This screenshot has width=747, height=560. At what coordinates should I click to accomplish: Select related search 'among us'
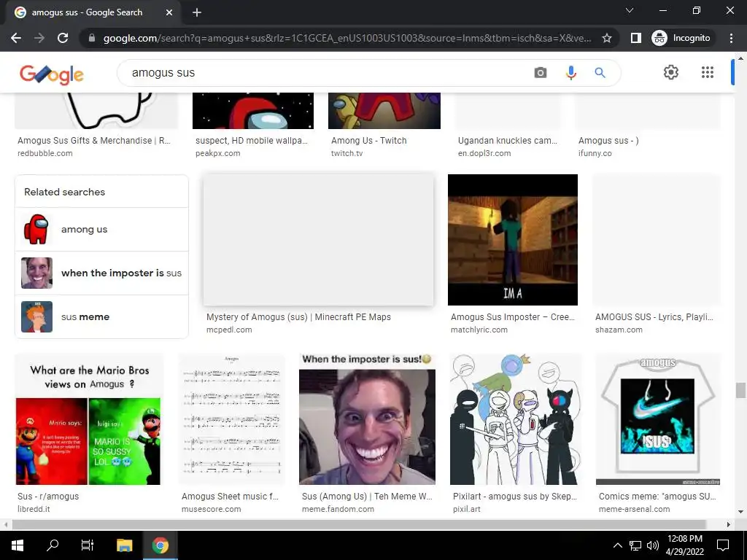pos(102,229)
